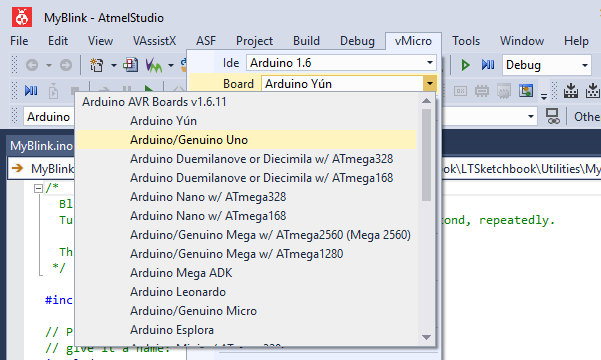This screenshot has width=601, height=360.
Task: Switch to the MyBlink.ino document tab
Action: [x=41, y=146]
